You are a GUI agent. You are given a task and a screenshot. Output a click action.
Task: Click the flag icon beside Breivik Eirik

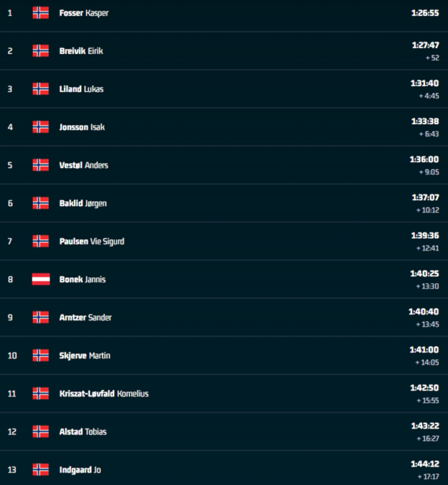[40, 51]
